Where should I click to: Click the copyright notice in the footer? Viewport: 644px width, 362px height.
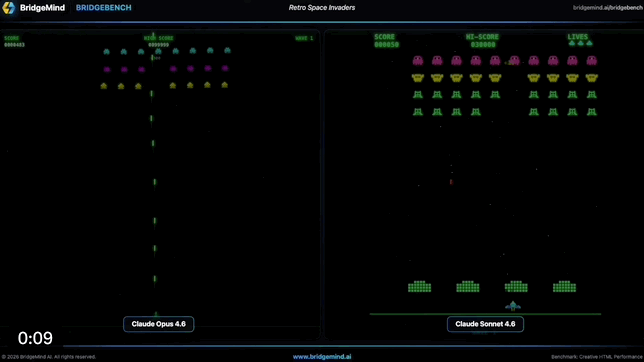pyautogui.click(x=48, y=357)
